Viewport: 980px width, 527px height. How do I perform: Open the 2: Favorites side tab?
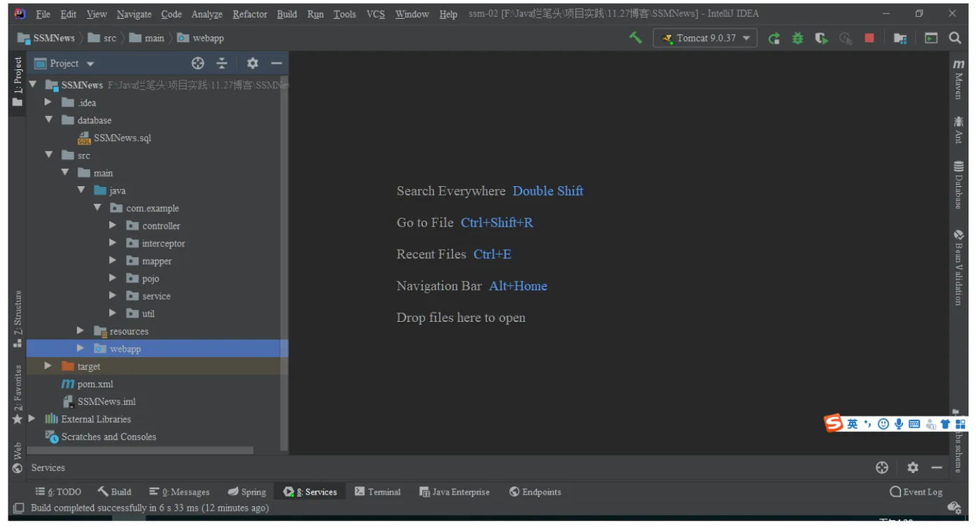(x=17, y=394)
